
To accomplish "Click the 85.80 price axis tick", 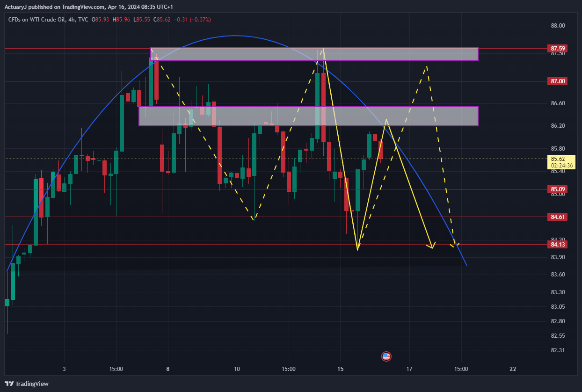I will pyautogui.click(x=558, y=149).
